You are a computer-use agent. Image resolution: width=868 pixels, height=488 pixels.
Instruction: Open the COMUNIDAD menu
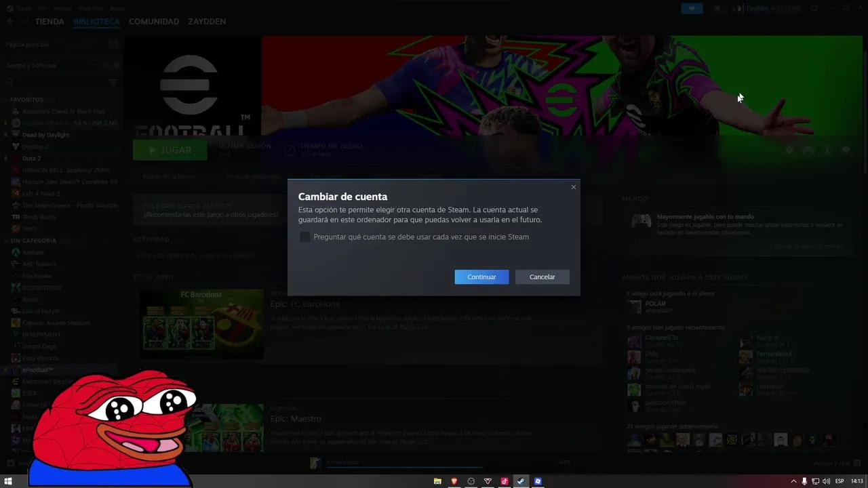(154, 21)
